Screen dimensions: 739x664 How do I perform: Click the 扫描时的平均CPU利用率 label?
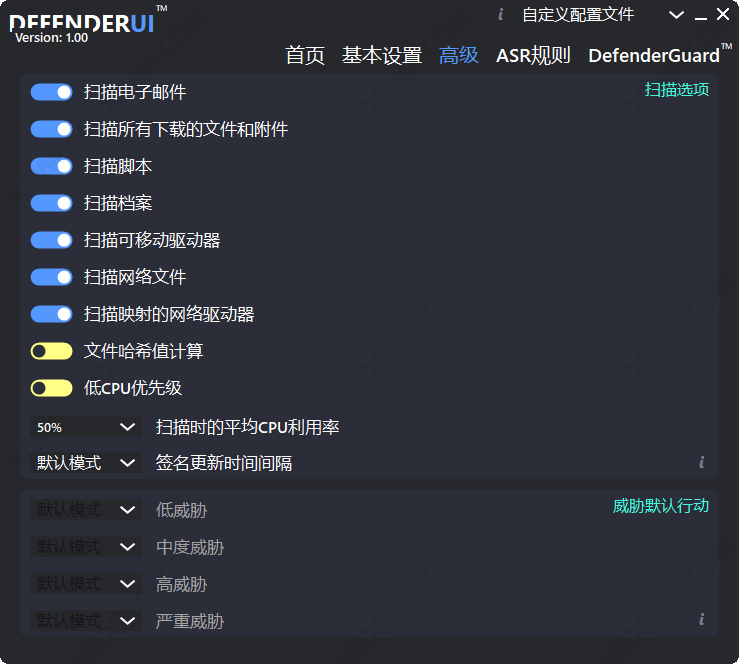pyautogui.click(x=247, y=427)
